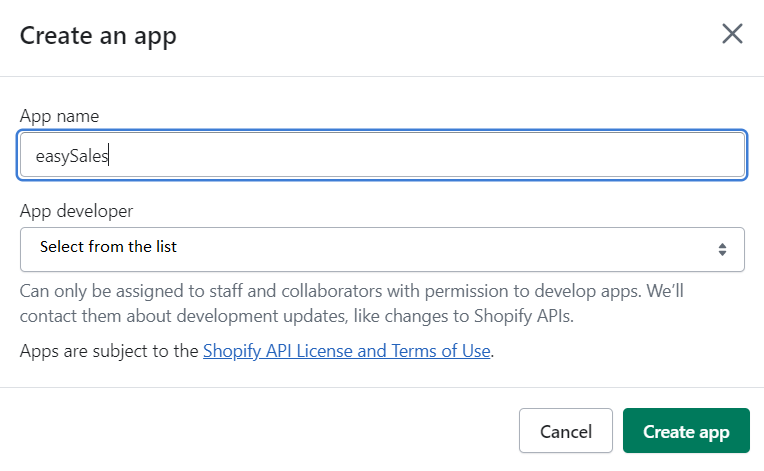764x471 pixels.
Task: Open Shopify API License and Terms of Use
Action: click(346, 351)
